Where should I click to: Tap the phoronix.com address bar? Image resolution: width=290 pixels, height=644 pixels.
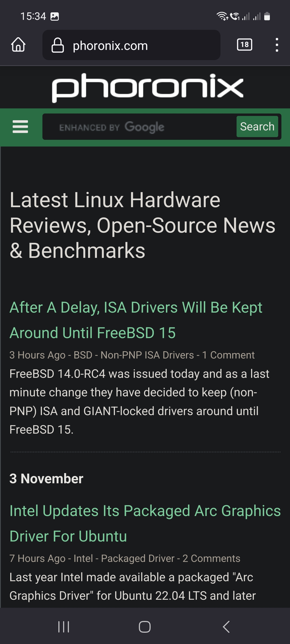[x=131, y=45]
